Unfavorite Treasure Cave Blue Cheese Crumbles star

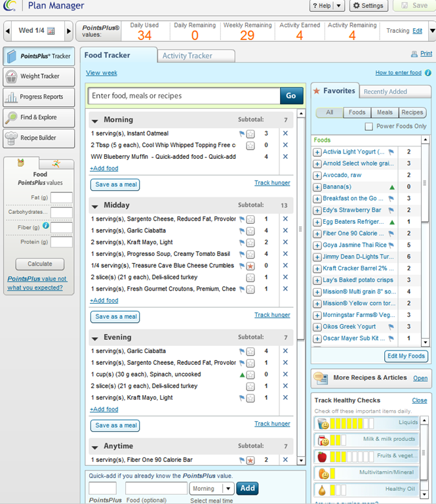[250, 266]
